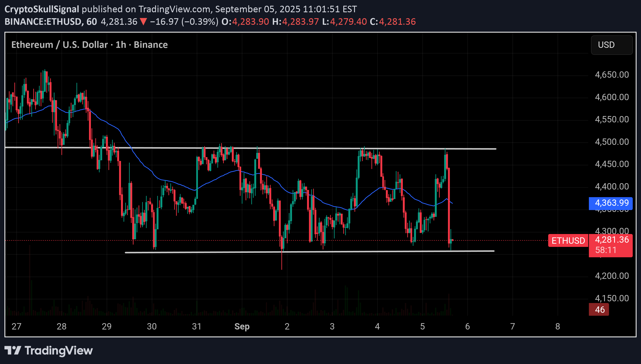Image resolution: width=641 pixels, height=364 pixels.
Task: Click the candle countdown 58:11
Action: tap(605, 250)
